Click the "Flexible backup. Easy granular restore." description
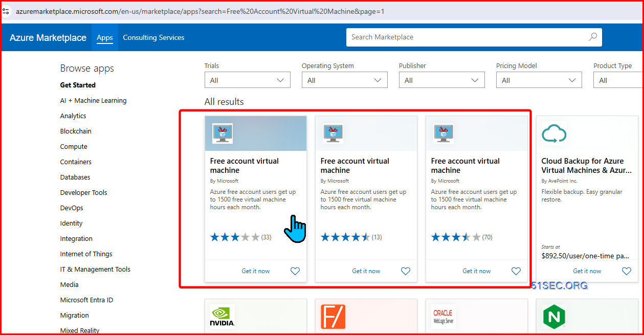 582,195
